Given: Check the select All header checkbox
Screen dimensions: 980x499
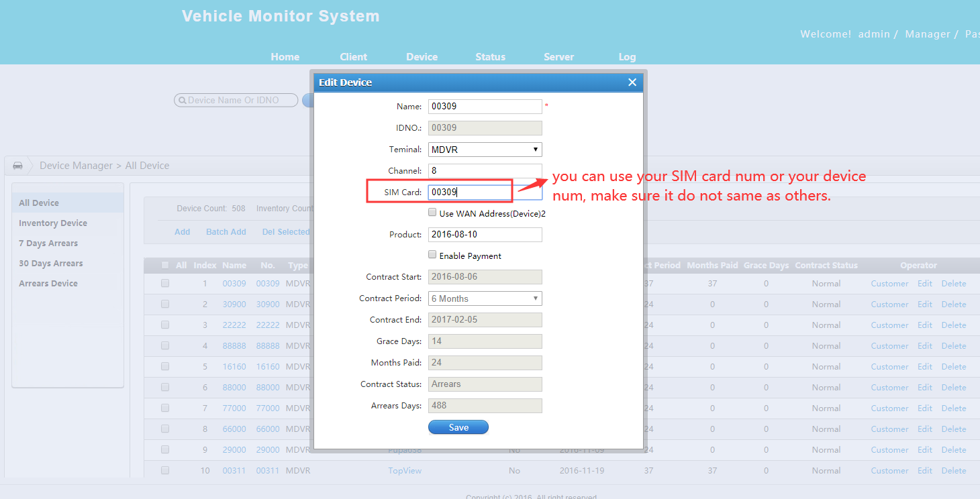Looking at the screenshot, I should (x=165, y=265).
